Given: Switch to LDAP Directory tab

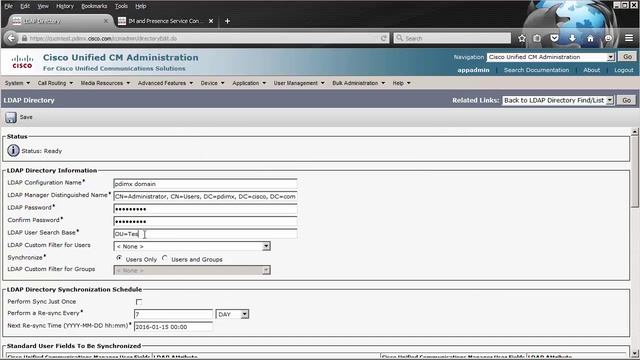Looking at the screenshot, I should coord(60,21).
